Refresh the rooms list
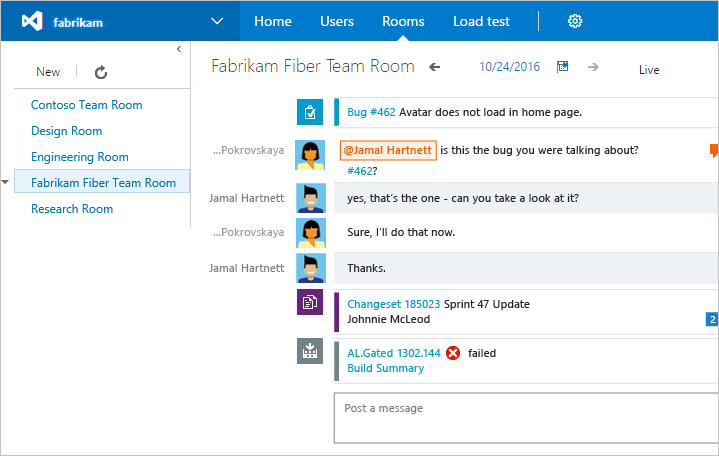 point(101,72)
